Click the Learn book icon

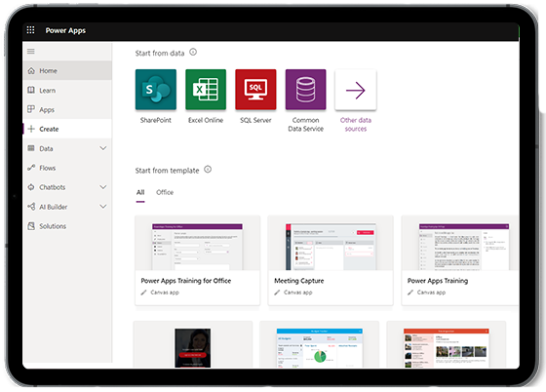click(31, 90)
